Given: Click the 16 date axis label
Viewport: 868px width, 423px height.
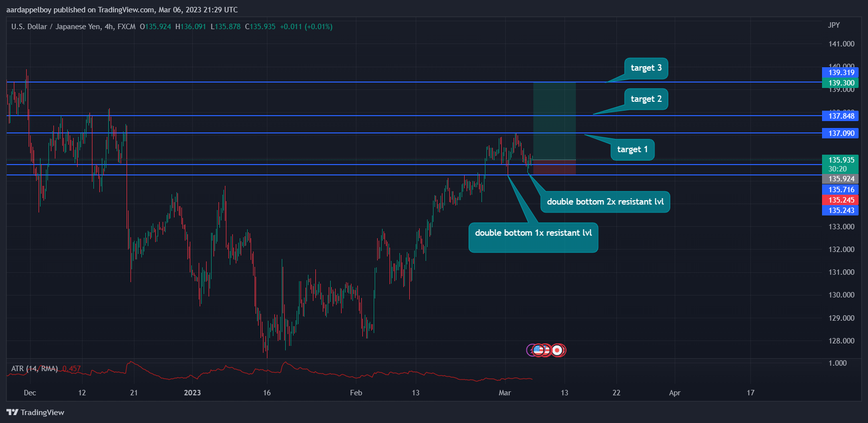Looking at the screenshot, I should pyautogui.click(x=267, y=393).
